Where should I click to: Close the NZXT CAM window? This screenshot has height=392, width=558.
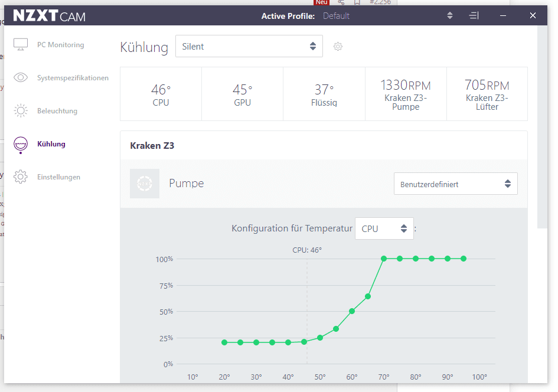click(533, 15)
